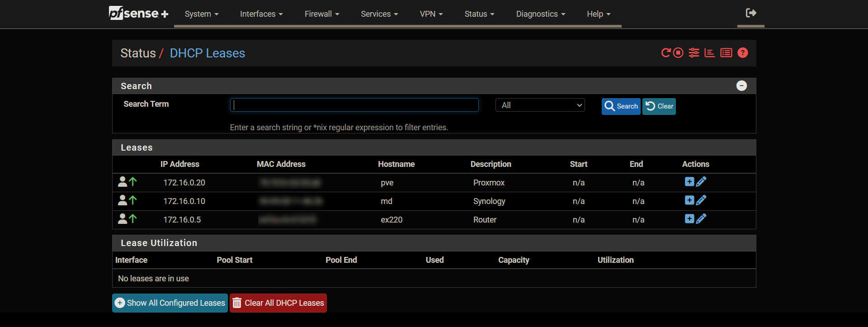868x327 pixels.
Task: Edit static mapping for md Synology lease
Action: (x=701, y=200)
